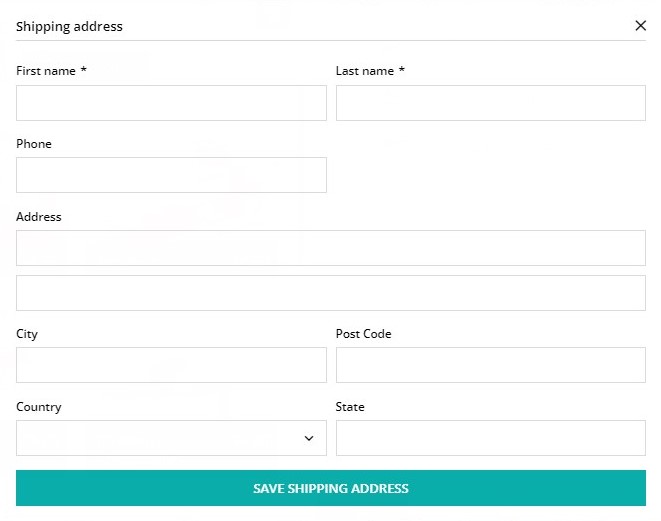The width and height of the screenshot is (661, 521).
Task: Save the shipping address
Action: pos(331,488)
